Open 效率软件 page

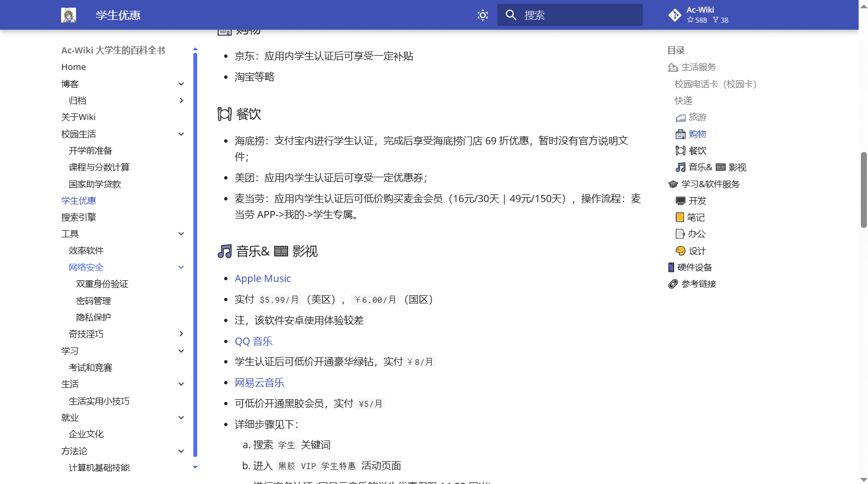click(x=86, y=251)
